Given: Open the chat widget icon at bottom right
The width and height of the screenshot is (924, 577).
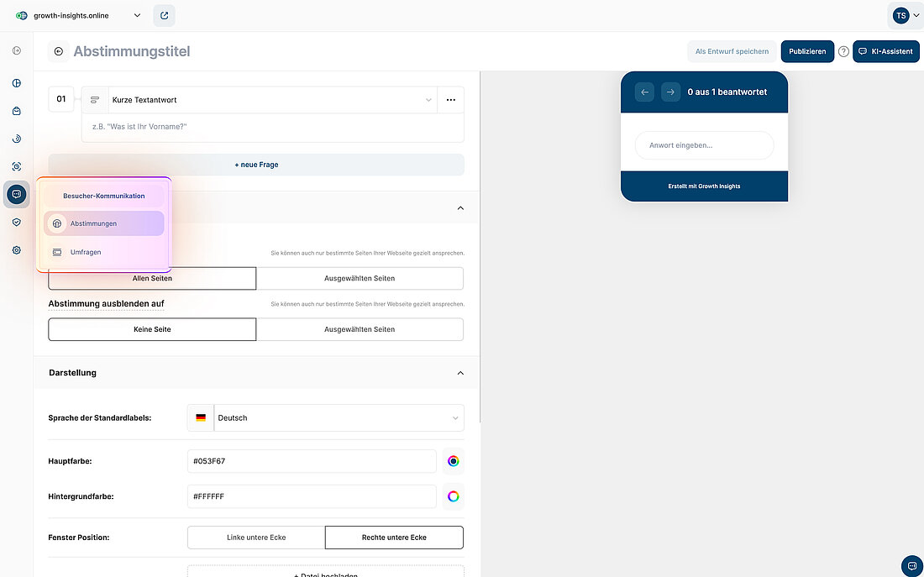Looking at the screenshot, I should point(912,566).
